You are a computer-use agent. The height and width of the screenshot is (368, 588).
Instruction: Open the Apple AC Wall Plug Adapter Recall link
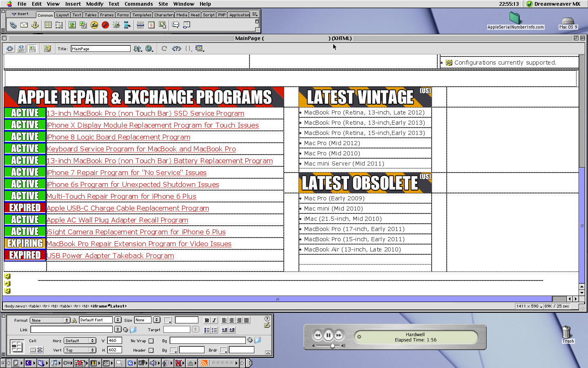[x=117, y=220]
